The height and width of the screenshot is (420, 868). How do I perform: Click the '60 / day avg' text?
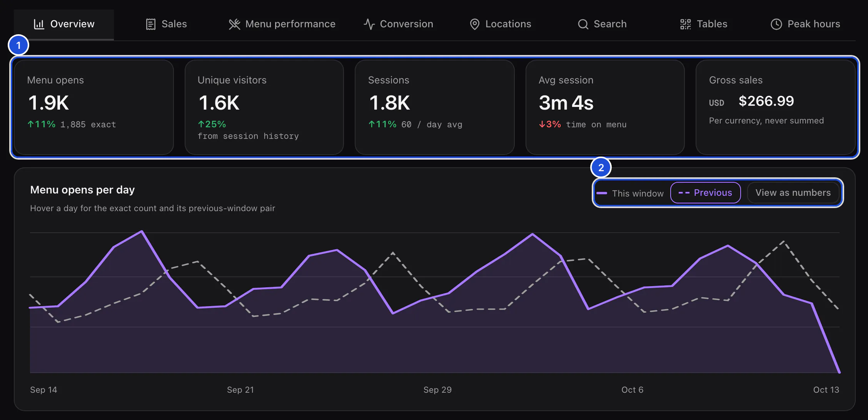tap(432, 125)
